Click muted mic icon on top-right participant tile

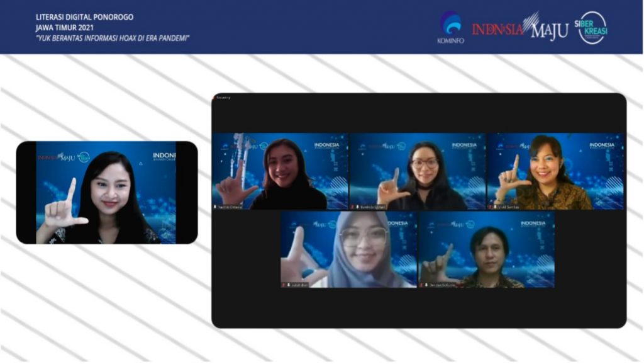[491, 207]
